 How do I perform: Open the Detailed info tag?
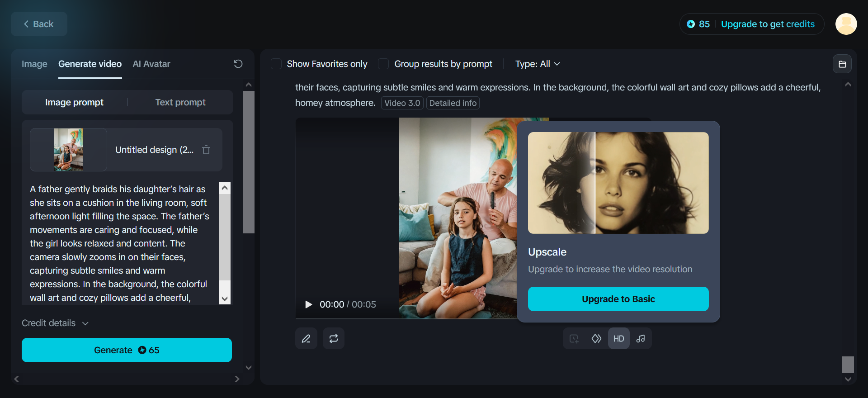453,103
